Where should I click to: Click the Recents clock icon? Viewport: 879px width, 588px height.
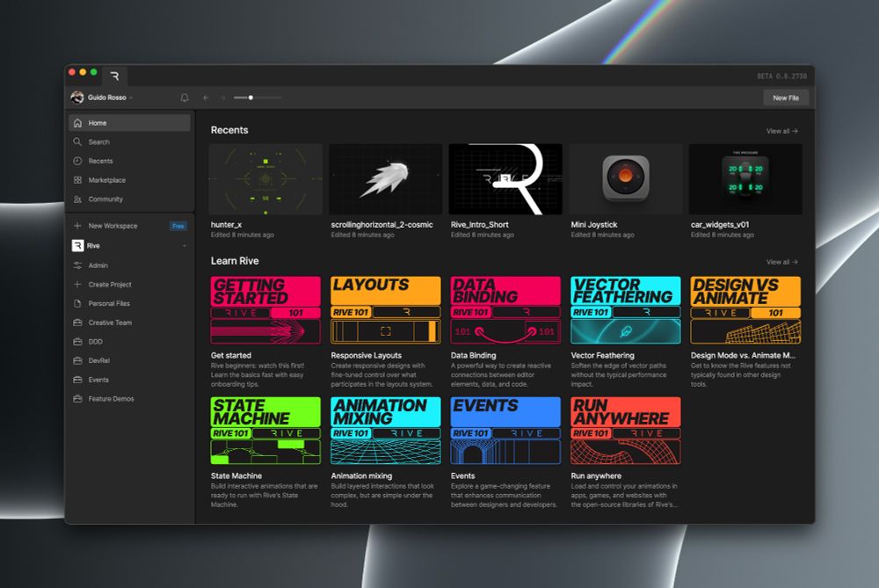point(78,161)
